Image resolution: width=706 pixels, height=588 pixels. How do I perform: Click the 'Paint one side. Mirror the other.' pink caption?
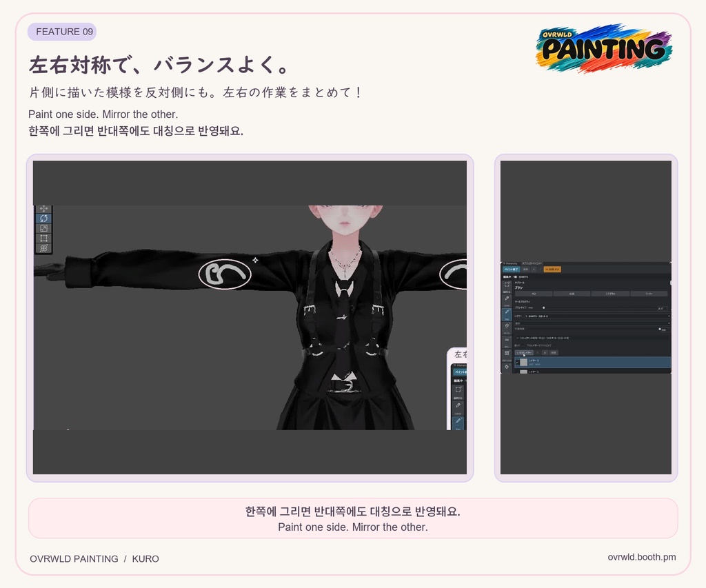[353, 527]
